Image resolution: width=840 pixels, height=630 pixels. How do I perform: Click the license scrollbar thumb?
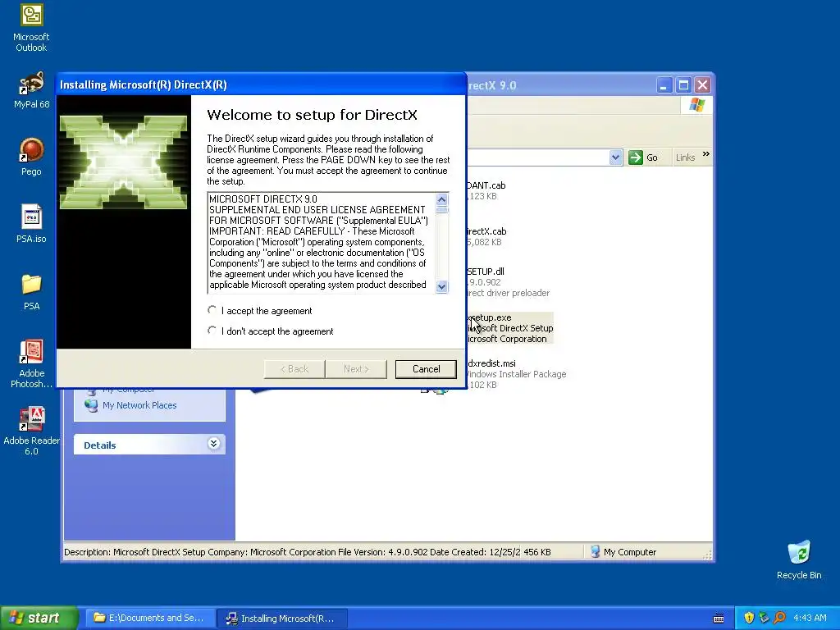pyautogui.click(x=442, y=210)
